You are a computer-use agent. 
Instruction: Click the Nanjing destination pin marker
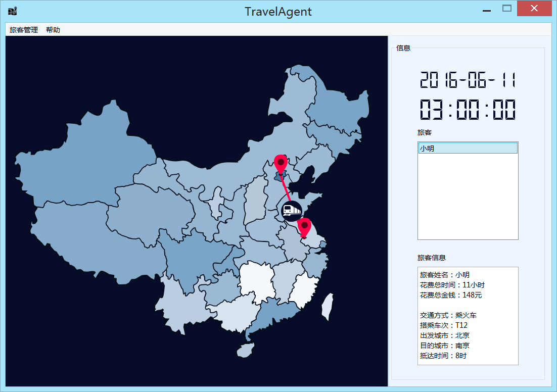tap(304, 228)
